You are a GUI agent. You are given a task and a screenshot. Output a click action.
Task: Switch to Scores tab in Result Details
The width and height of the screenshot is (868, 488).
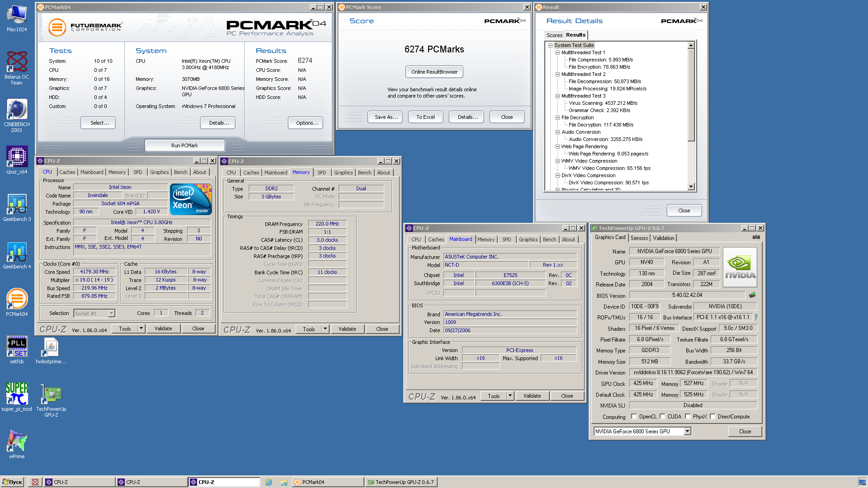click(554, 35)
